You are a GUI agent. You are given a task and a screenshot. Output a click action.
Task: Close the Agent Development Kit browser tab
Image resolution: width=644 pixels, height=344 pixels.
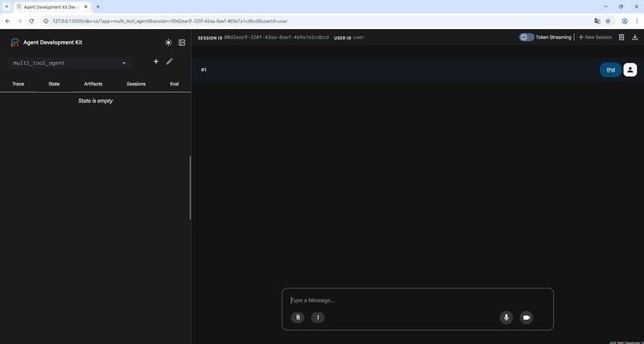(86, 7)
